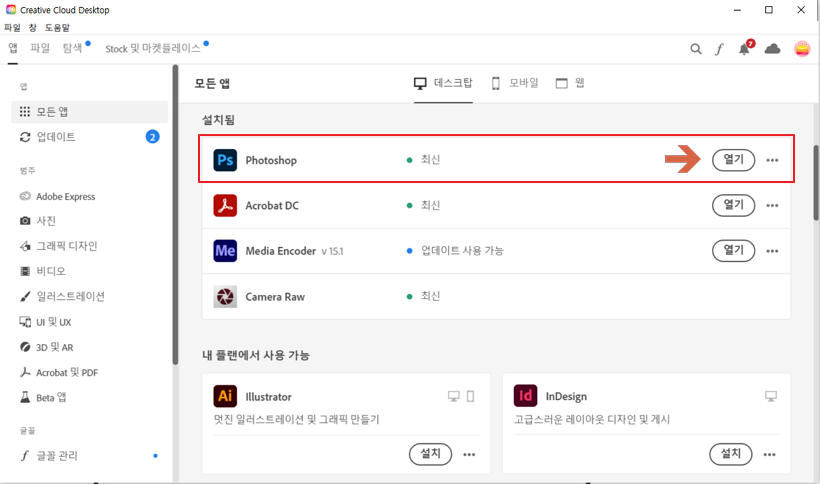Open the 탐색 top navigation tab
Image resolution: width=820 pixels, height=484 pixels.
(73, 48)
